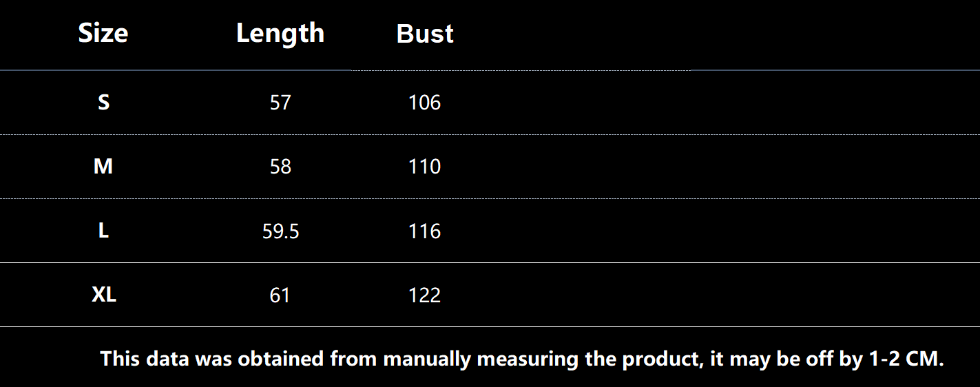Select the bust value 122
Screen dimensions: 980x387
(x=424, y=295)
